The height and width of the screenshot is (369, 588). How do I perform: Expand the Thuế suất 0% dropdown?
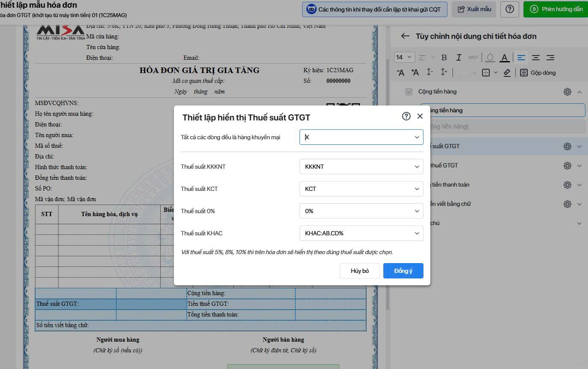(x=361, y=211)
